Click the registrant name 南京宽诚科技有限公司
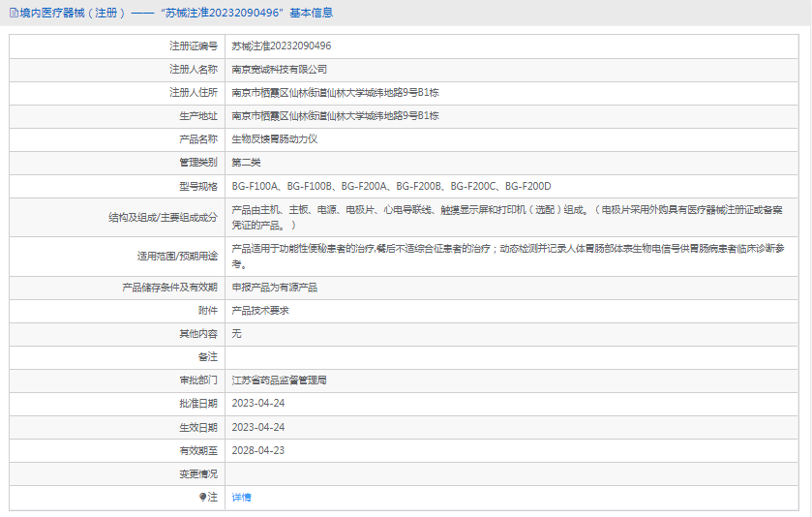The height and width of the screenshot is (517, 812). (x=279, y=70)
